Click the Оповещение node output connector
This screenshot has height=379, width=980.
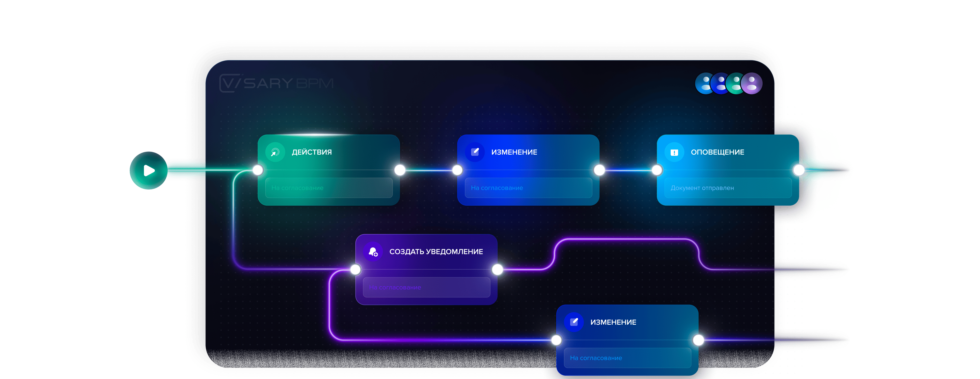(x=799, y=170)
